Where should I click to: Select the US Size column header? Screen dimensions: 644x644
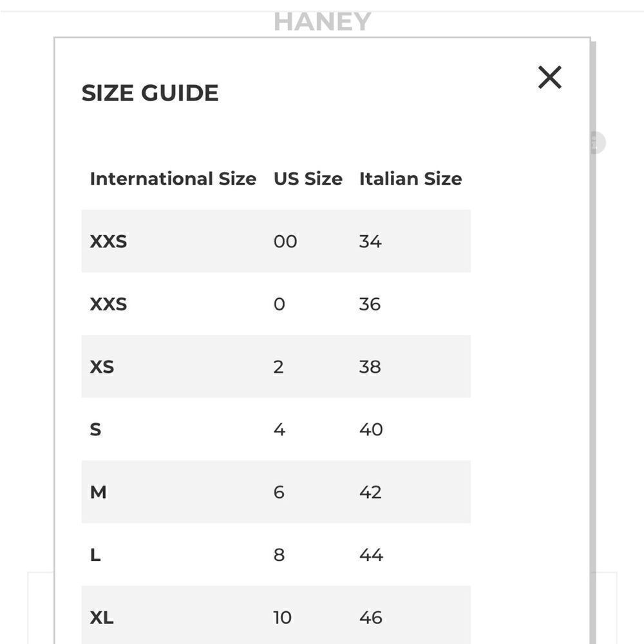308,178
